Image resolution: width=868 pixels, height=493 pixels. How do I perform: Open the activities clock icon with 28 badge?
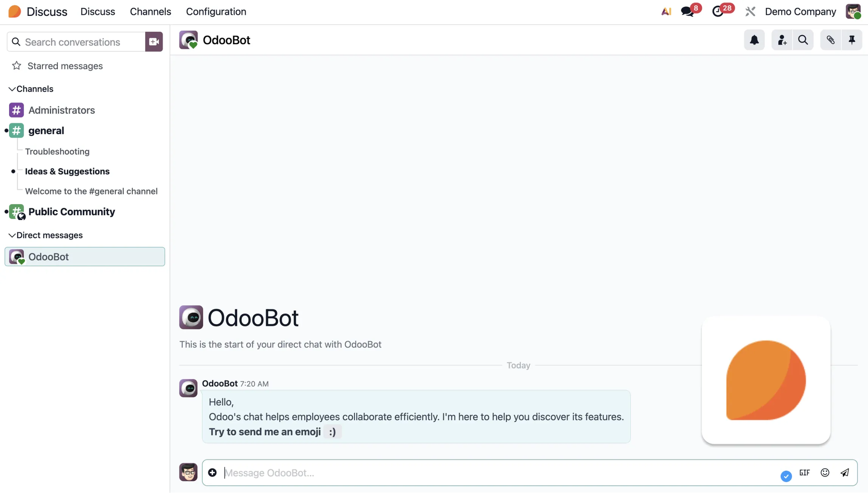[718, 11]
